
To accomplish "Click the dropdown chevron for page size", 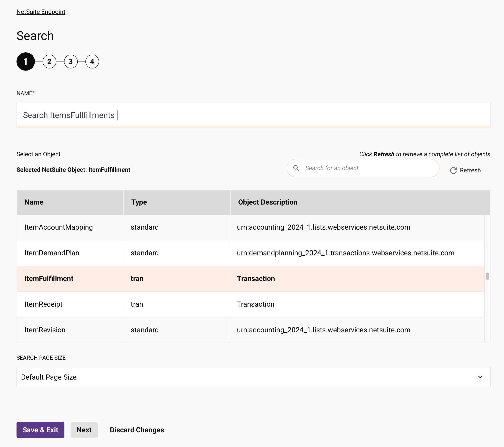I will (x=480, y=377).
